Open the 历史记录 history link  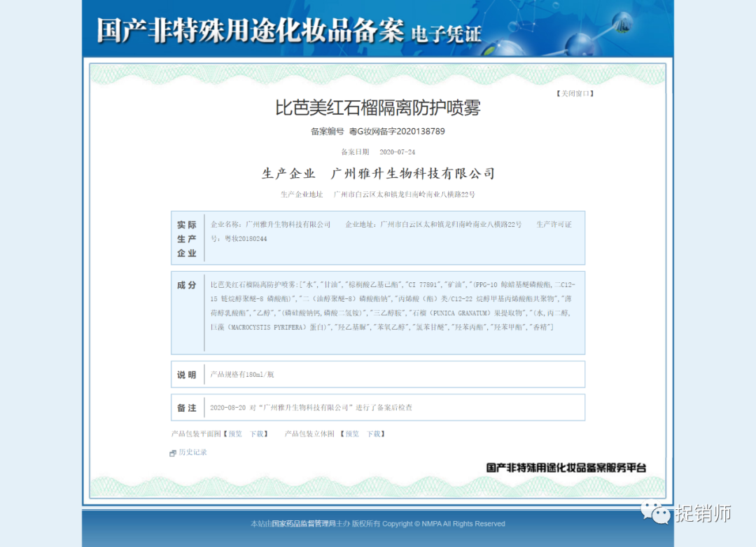tap(192, 452)
